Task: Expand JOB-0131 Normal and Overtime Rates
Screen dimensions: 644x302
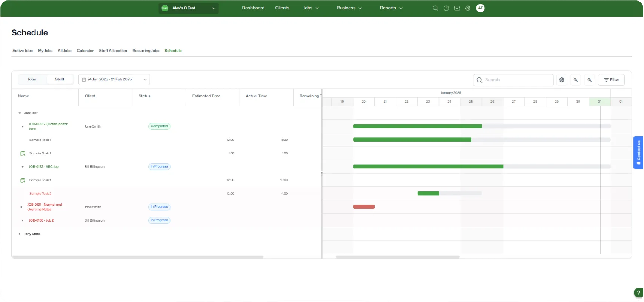Action: [x=21, y=207]
